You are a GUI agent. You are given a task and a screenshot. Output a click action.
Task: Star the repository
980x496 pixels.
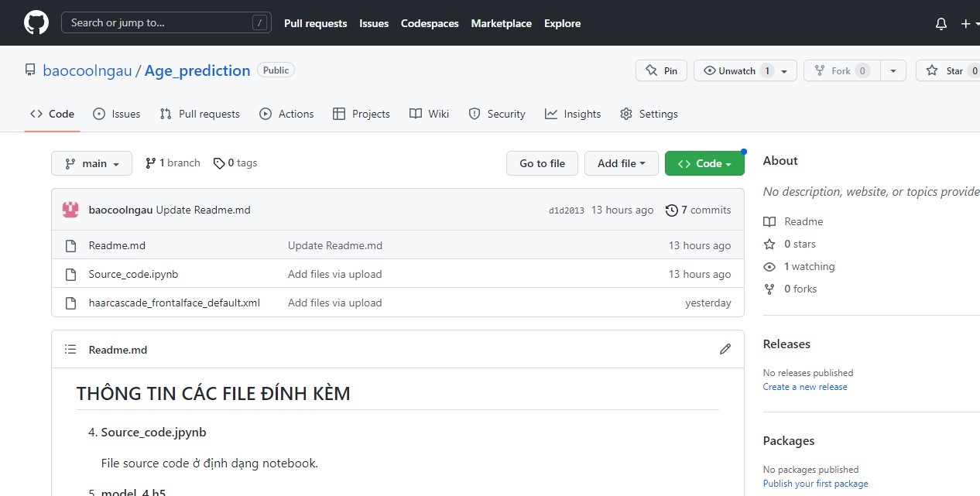pos(948,70)
